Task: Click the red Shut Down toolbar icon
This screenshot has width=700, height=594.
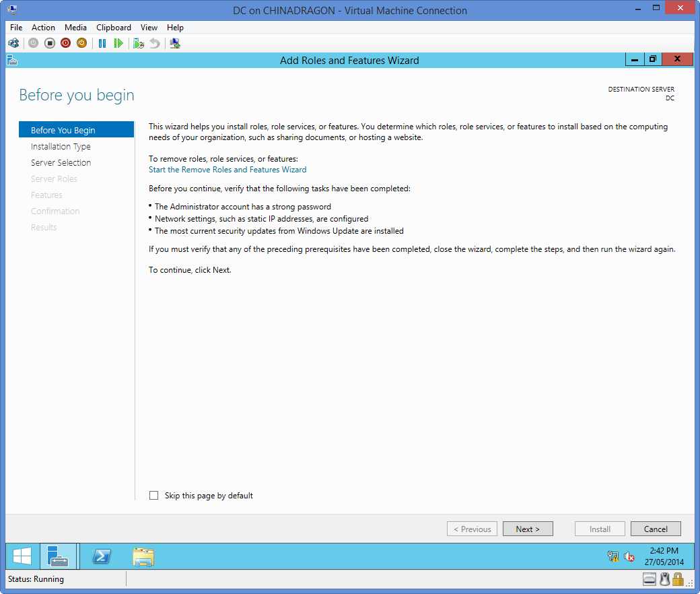Action: click(66, 43)
